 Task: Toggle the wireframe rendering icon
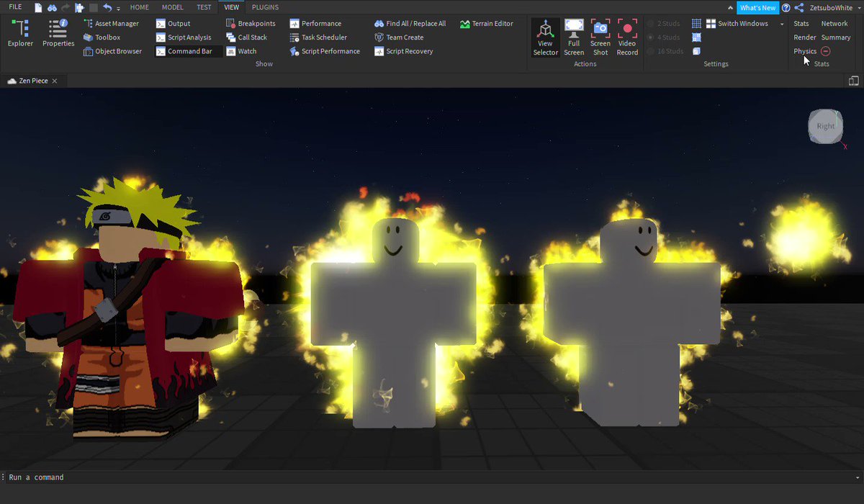[696, 51]
